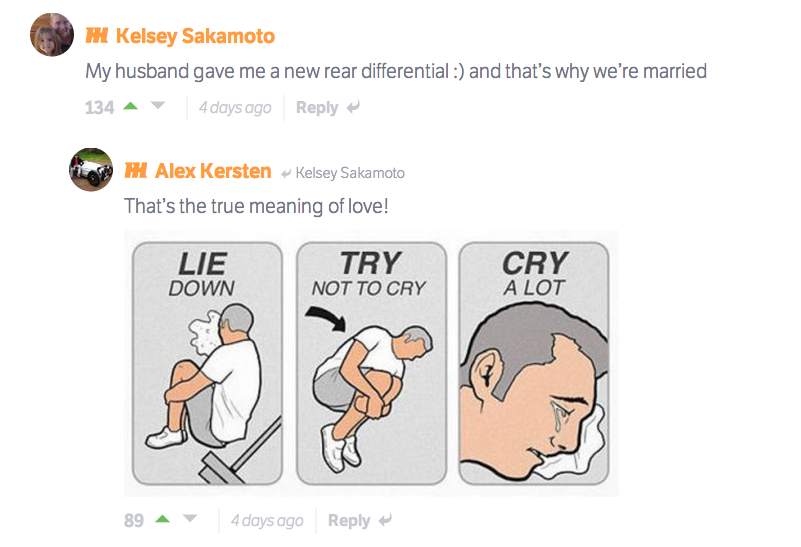Click the orange badge icon beside Kelsey Sakamoto's name
Image resolution: width=801 pixels, height=547 pixels.
[97, 36]
